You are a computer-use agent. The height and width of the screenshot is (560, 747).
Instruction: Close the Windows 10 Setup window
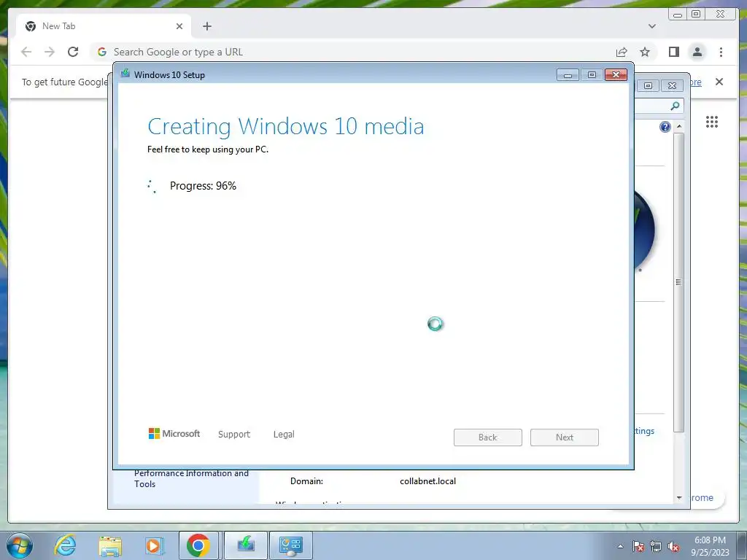pyautogui.click(x=616, y=75)
